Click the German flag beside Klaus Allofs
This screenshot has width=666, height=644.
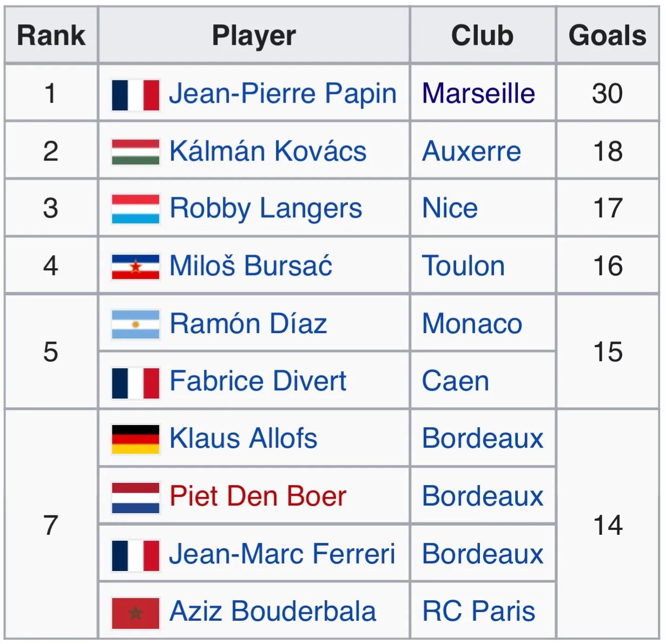coord(135,439)
